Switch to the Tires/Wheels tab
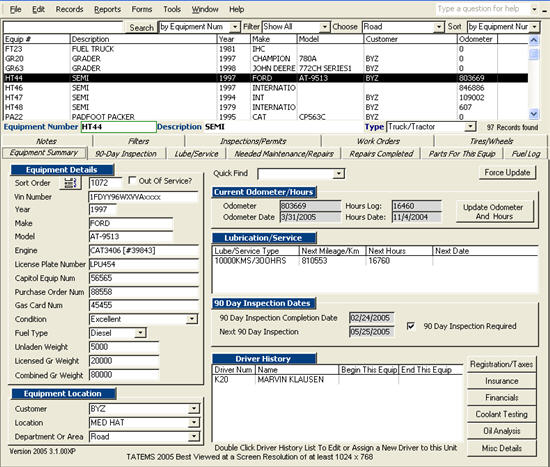Viewport: 550px width, 467px height. pos(491,141)
